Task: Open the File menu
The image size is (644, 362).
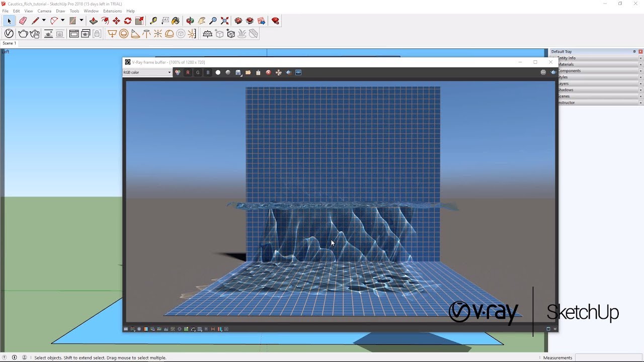Action: pos(5,11)
